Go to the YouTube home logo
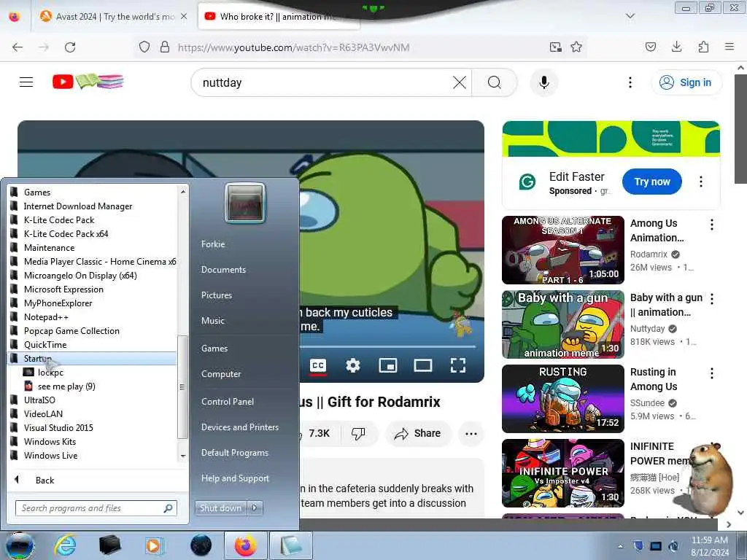 click(88, 82)
